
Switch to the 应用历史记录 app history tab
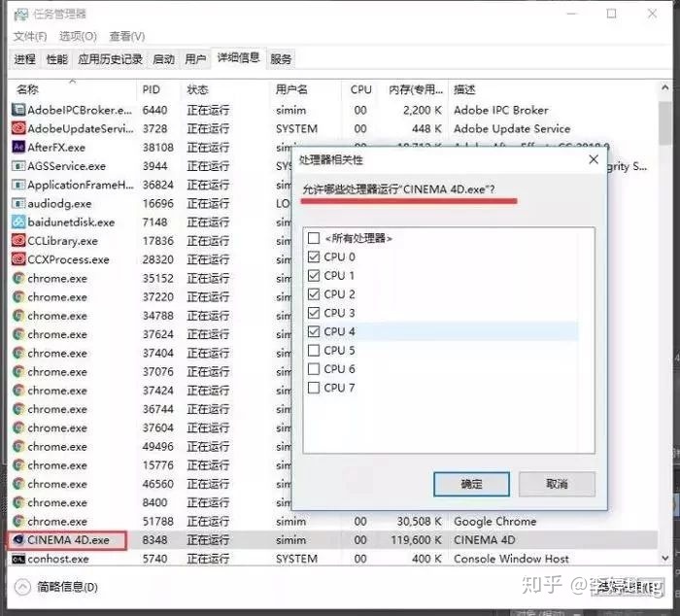(x=110, y=59)
